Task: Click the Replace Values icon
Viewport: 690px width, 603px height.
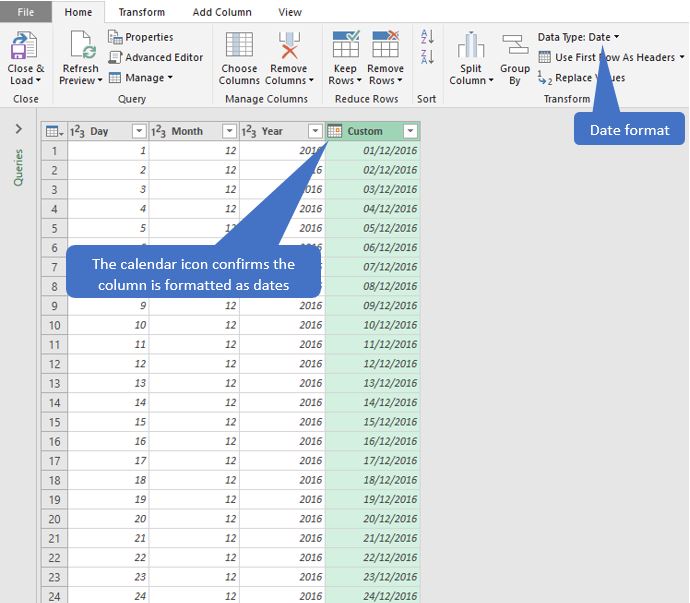Action: (545, 78)
